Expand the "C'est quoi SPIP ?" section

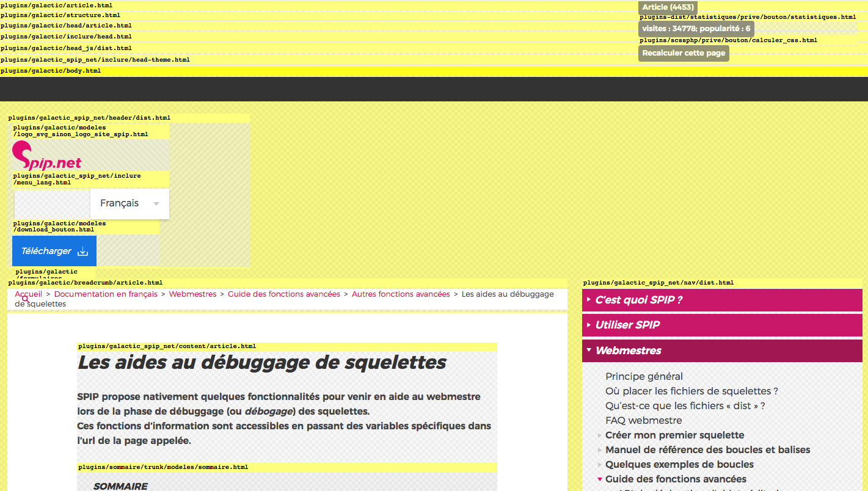(638, 300)
